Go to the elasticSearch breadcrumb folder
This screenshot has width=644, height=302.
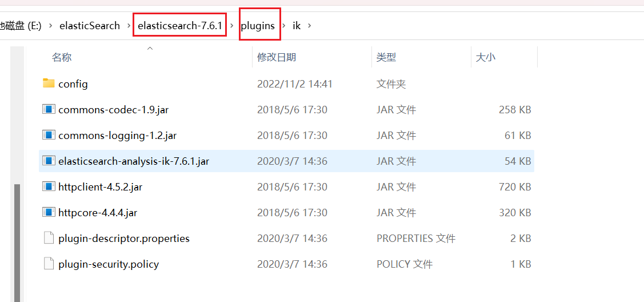pos(90,26)
